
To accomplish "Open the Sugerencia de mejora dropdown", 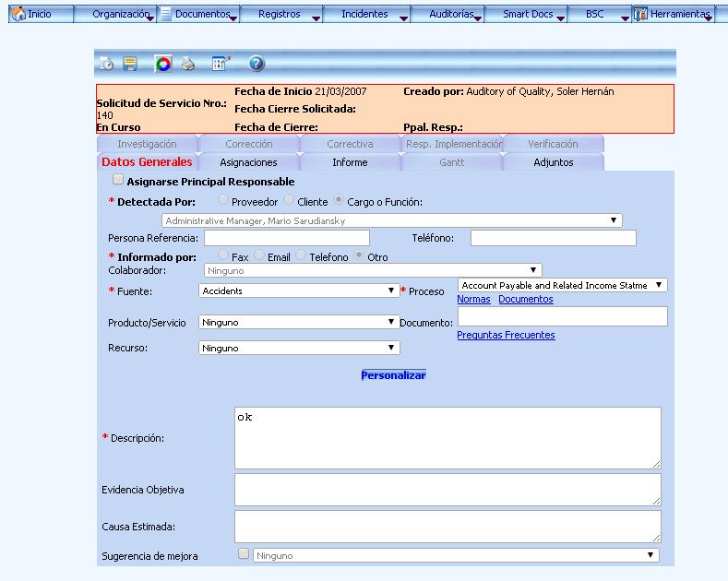I will point(456,555).
